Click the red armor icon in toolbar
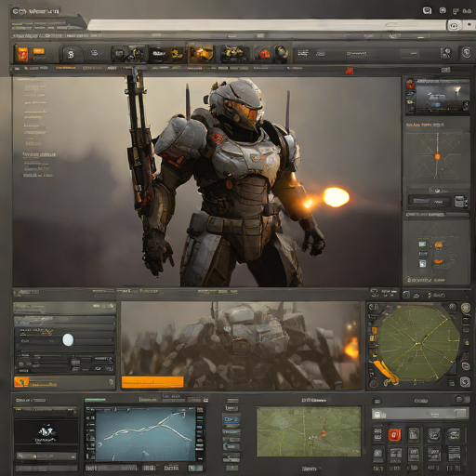Viewport: 476px width, 476px height. point(264,54)
